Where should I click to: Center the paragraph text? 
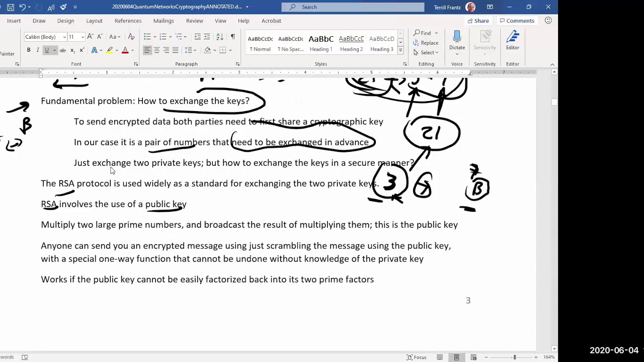tap(156, 50)
